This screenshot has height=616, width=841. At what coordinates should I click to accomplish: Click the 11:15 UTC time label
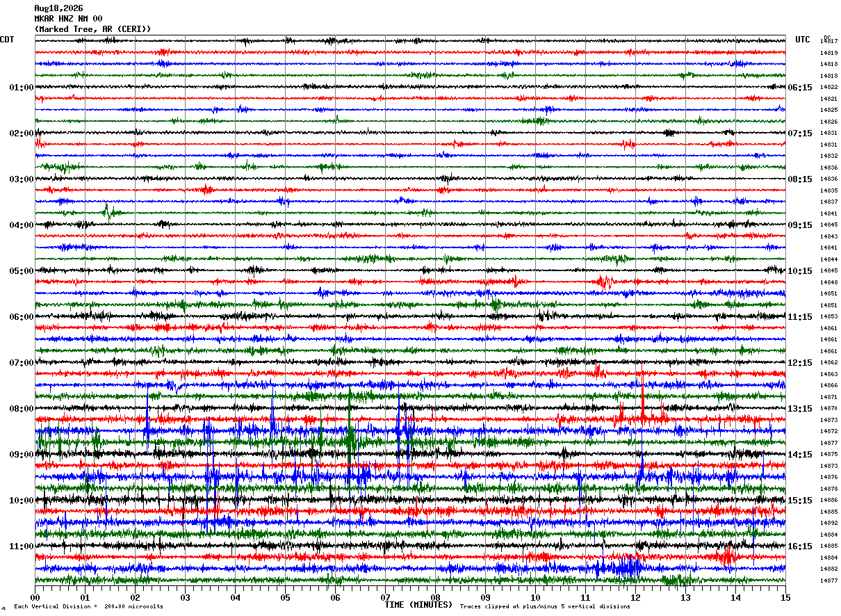(800, 317)
